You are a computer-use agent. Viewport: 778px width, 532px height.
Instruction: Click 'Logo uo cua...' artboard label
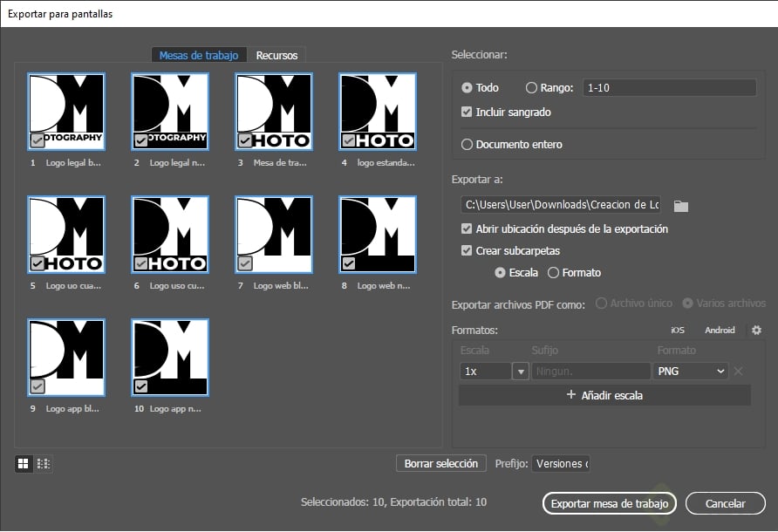(73, 286)
